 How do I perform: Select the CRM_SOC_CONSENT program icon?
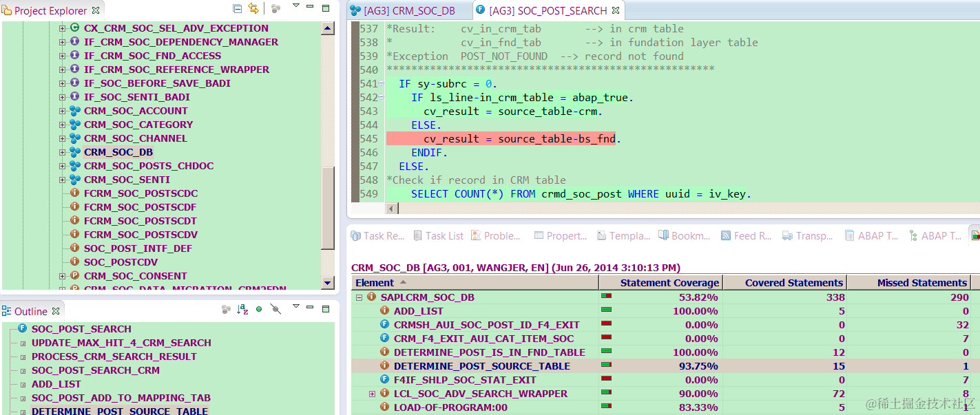[74, 276]
